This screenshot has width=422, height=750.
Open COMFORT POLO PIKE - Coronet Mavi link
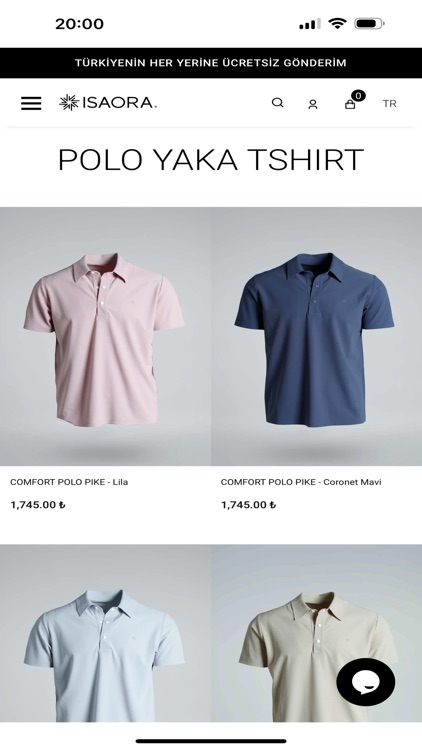(x=301, y=482)
